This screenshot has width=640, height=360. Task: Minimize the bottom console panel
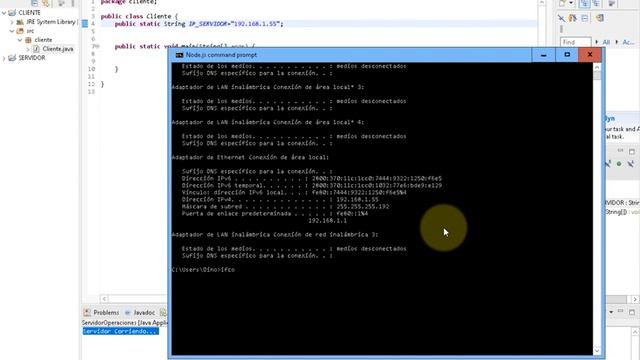pyautogui.click(x=620, y=312)
